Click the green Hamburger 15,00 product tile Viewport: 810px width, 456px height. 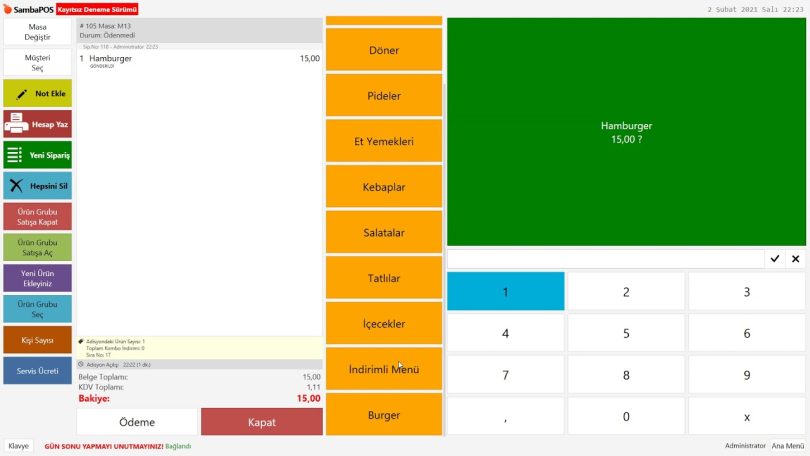[x=626, y=132]
